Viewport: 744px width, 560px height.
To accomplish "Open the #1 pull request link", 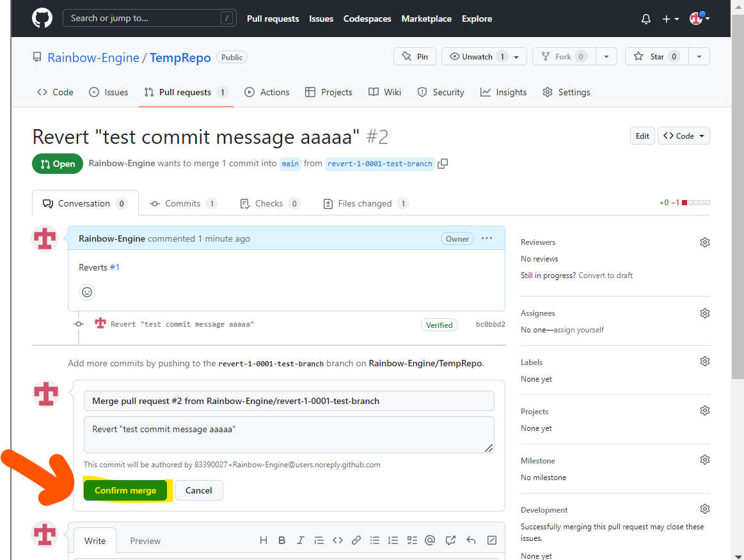I will tap(115, 267).
